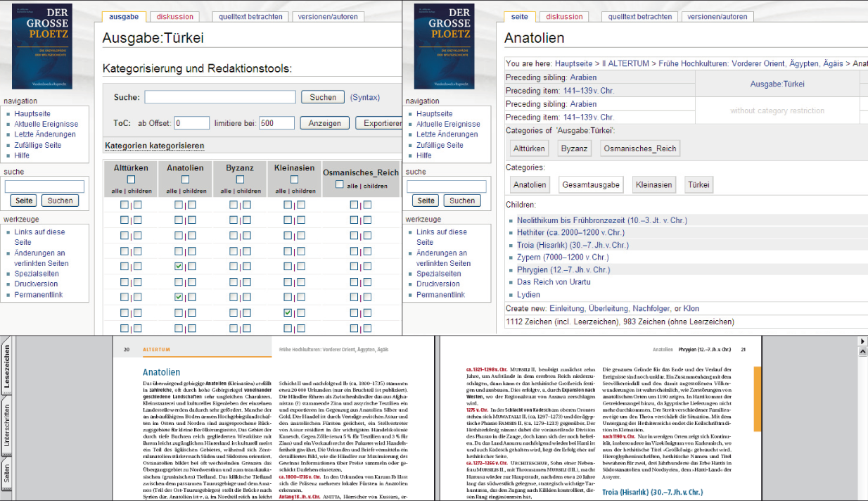The width and height of the screenshot is (868, 501).
Task: Switch to the ausgabe tab
Action: (124, 16)
